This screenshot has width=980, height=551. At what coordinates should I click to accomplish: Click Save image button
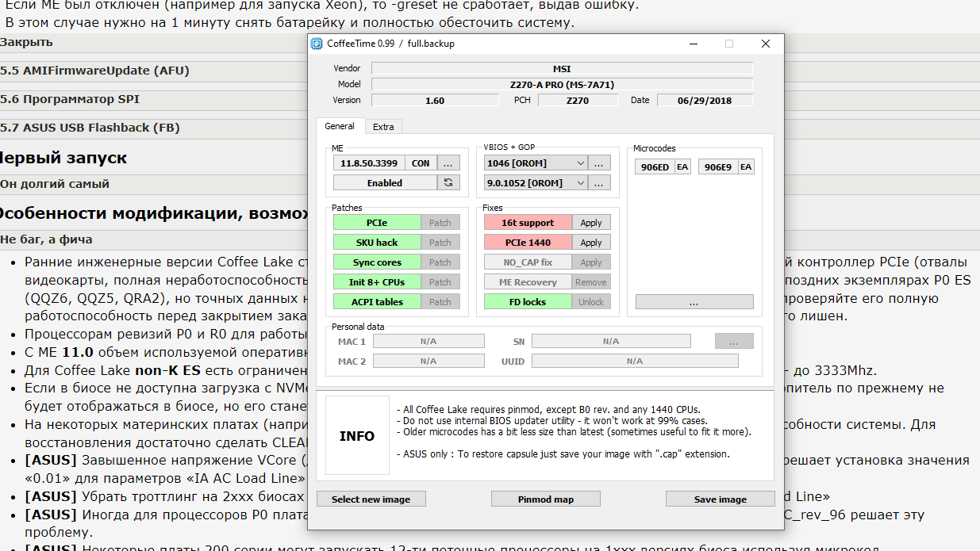721,499
